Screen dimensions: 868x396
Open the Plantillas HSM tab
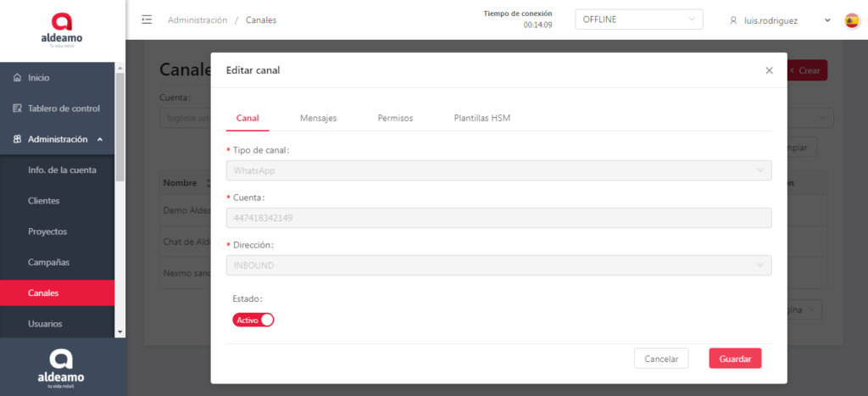click(481, 118)
